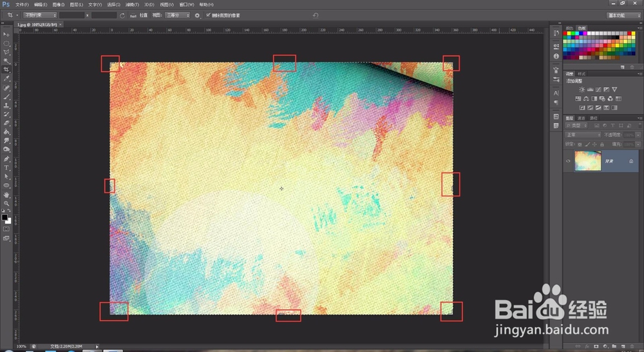Viewport: 644px width, 352px height.
Task: Select the Healing Brush tool
Action: (6, 88)
